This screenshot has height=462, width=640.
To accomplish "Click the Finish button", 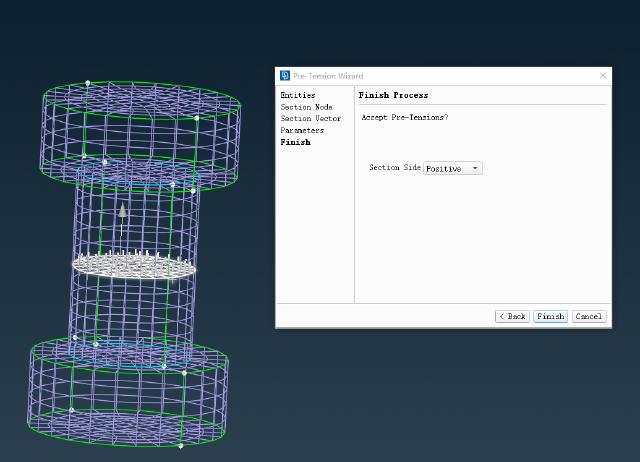I will coord(550,316).
